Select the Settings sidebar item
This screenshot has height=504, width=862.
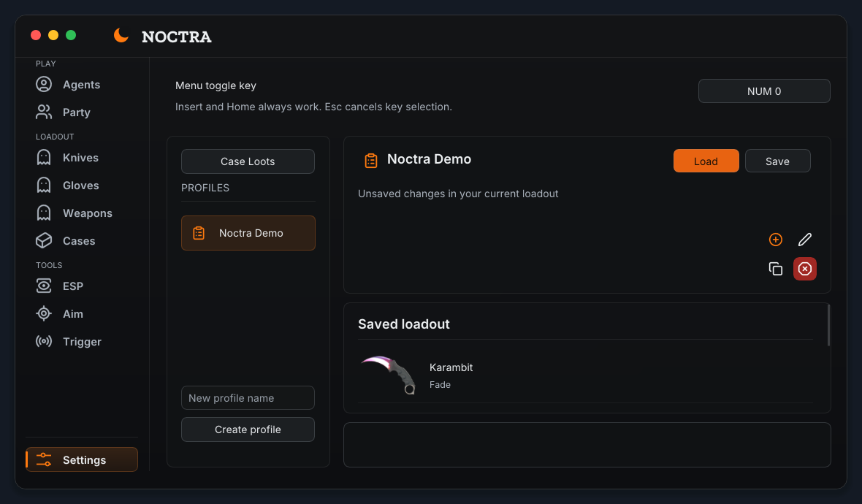click(81, 459)
